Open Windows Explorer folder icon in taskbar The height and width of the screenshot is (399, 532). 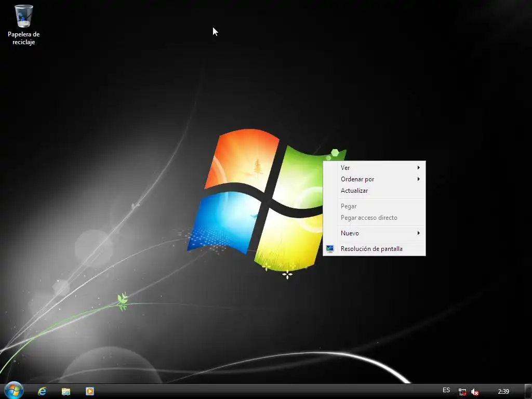66,391
